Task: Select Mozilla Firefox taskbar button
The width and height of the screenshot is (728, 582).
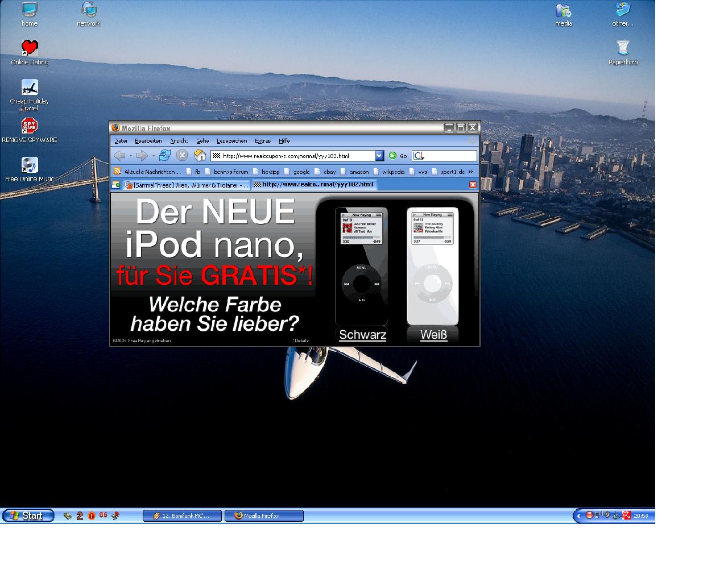Action: point(264,516)
